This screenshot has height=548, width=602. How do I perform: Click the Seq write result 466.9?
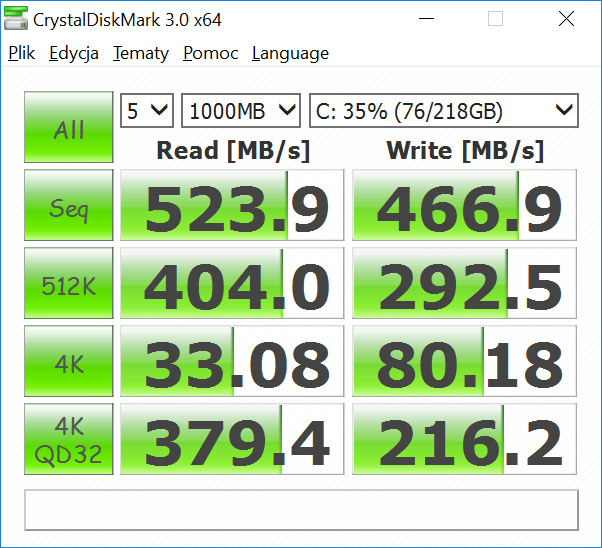[465, 205]
